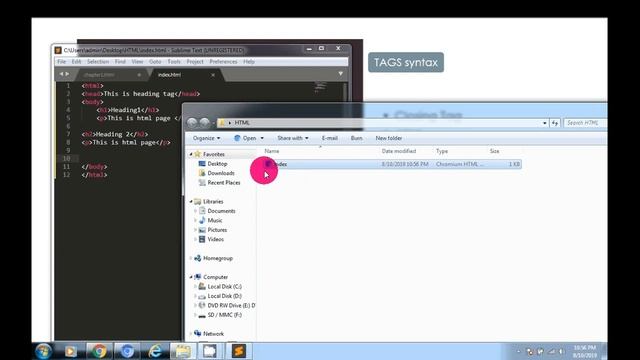Image resolution: width=640 pixels, height=360 pixels.
Task: Click the TAGS syntax label on slide
Action: pos(406,62)
